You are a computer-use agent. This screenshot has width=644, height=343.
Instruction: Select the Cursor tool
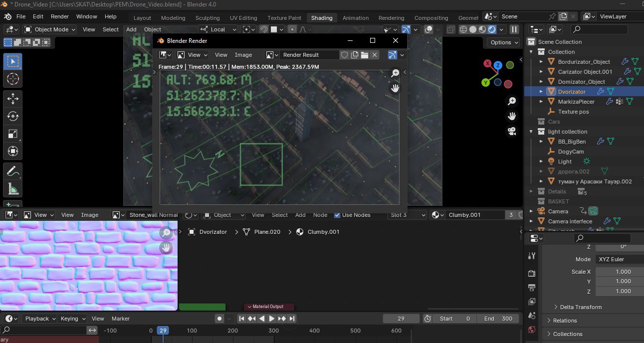point(13,79)
